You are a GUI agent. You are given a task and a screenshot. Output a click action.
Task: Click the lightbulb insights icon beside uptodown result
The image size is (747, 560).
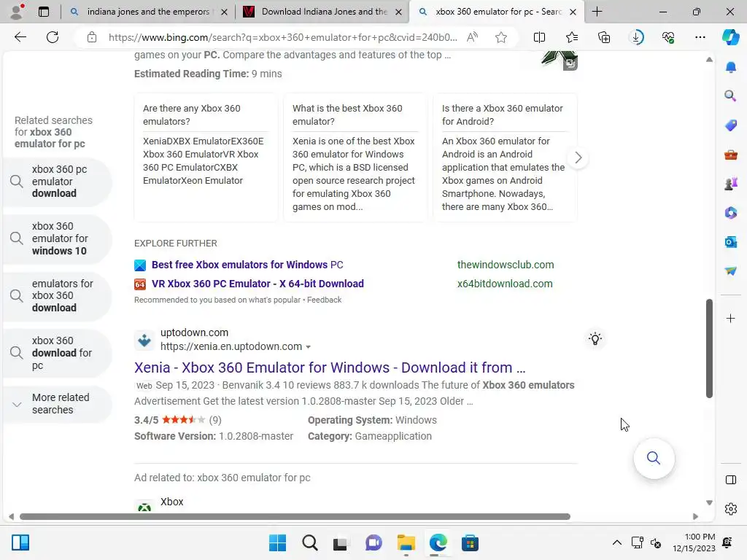pyautogui.click(x=595, y=338)
